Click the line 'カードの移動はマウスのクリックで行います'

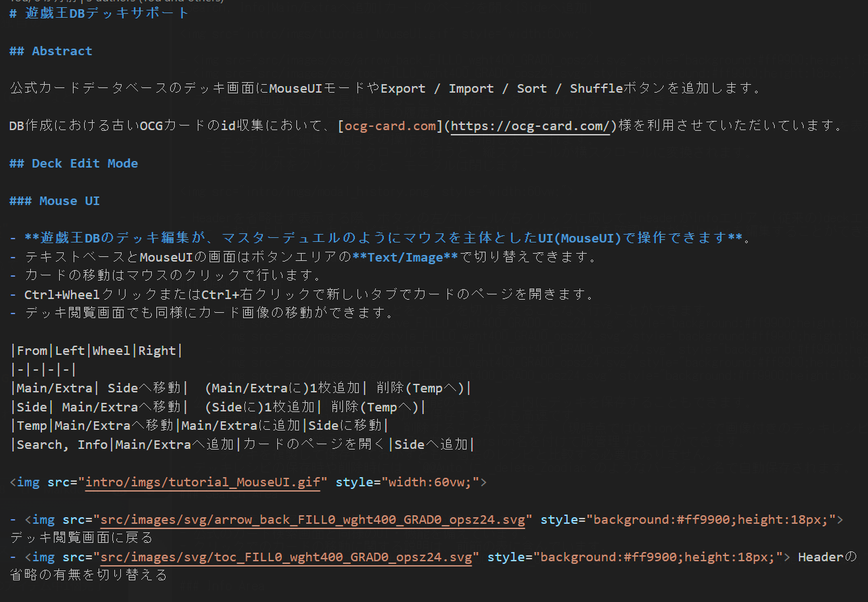(173, 275)
